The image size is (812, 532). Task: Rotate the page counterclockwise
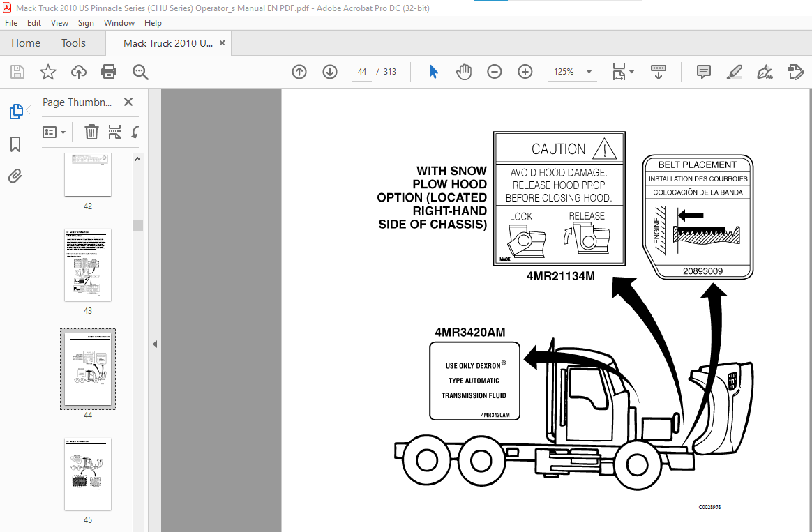[135, 132]
